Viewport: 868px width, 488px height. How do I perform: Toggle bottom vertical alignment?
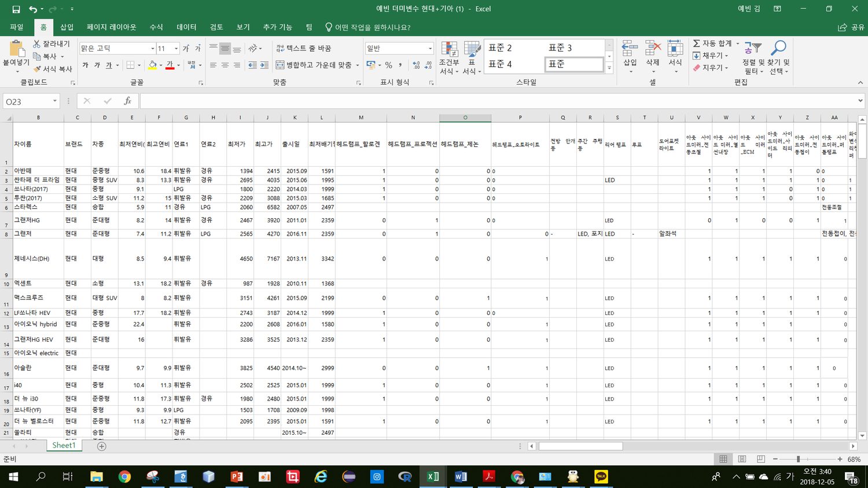tap(237, 49)
